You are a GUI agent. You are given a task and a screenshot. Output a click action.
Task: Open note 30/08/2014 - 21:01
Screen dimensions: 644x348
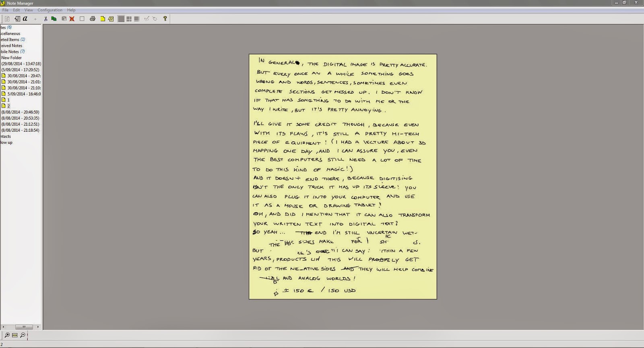click(x=24, y=82)
